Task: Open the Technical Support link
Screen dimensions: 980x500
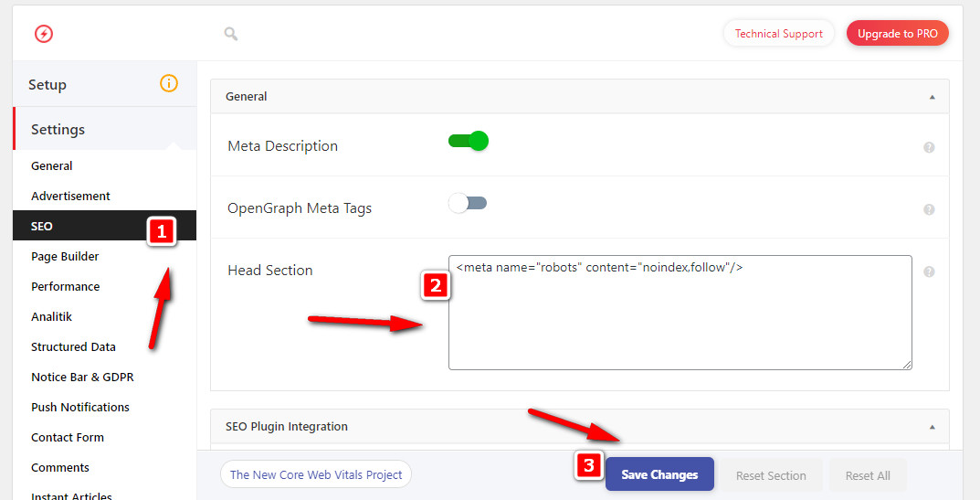Action: point(778,34)
